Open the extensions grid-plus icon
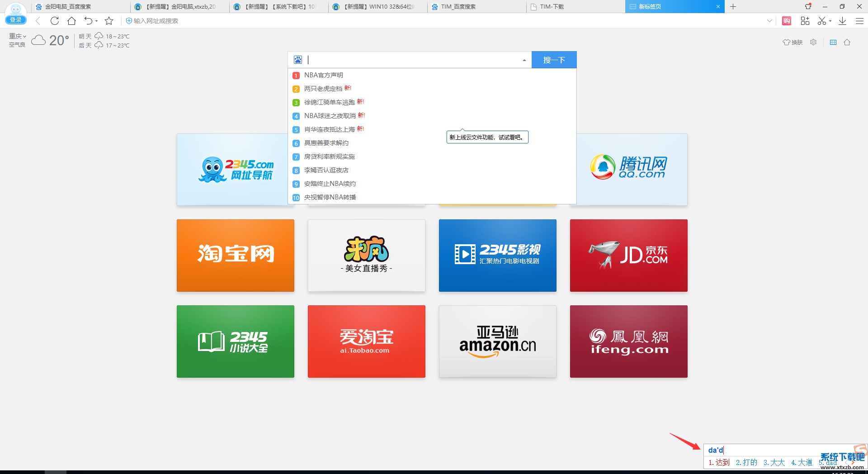The width and height of the screenshot is (868, 474). tap(805, 21)
